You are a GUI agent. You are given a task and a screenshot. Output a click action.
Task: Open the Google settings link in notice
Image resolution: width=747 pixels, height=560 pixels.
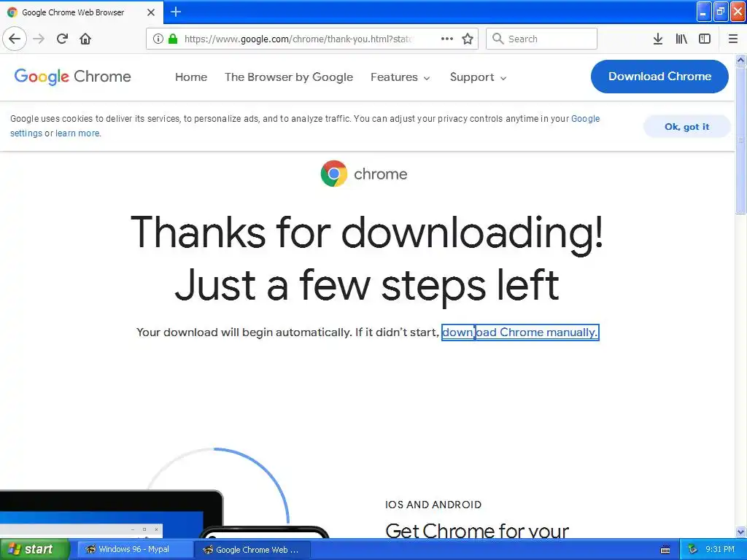click(585, 119)
